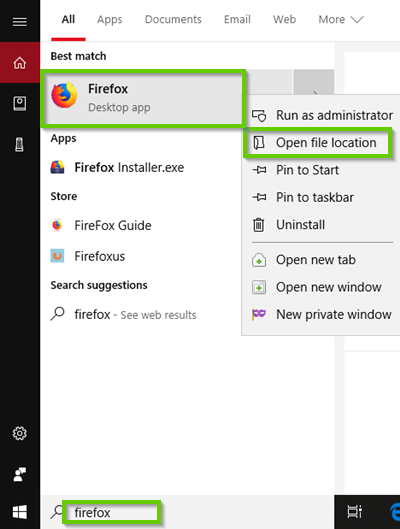Click the expand arrow next to Firefox result

314,82
